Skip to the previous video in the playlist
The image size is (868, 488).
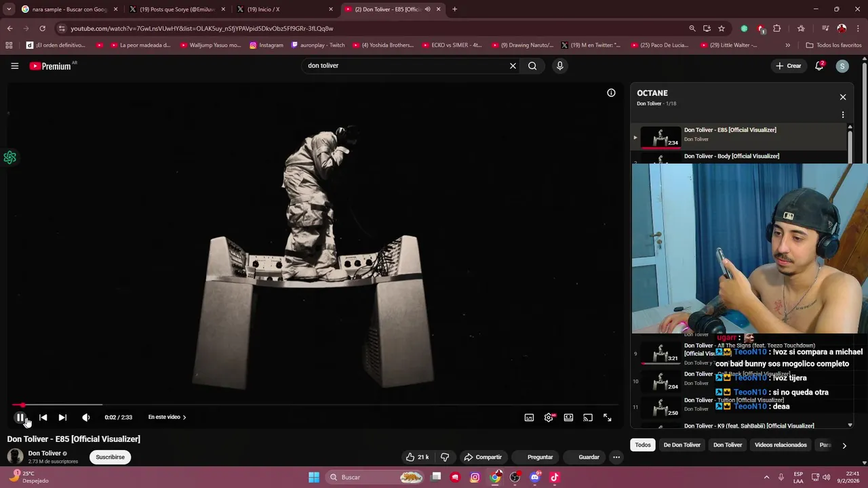coord(43,418)
